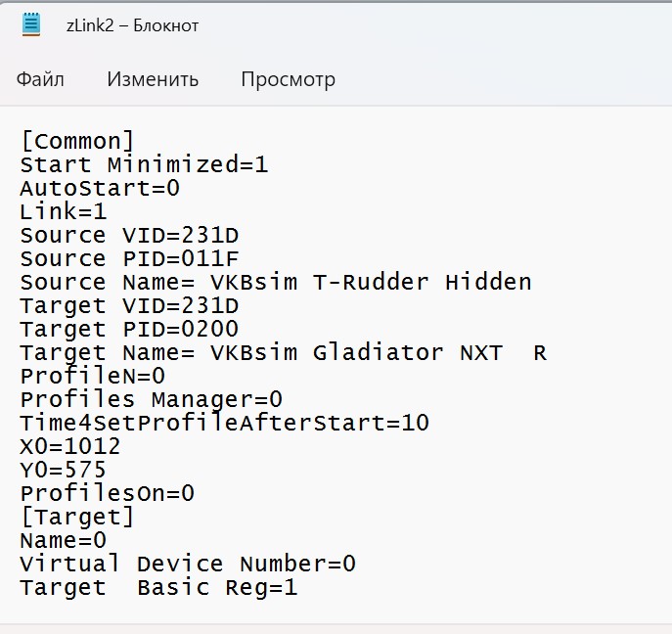Place cursor at Target Basic Reg=1 line
672x634 pixels.
coord(158,587)
